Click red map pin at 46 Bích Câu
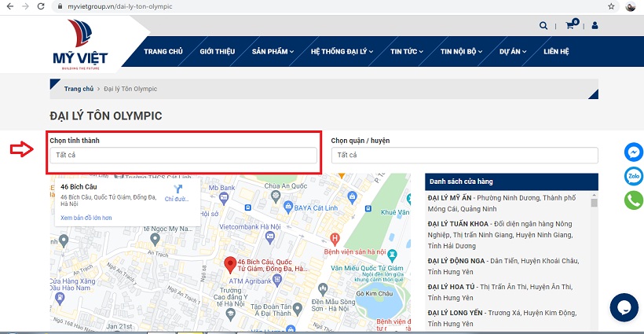This screenshot has width=644, height=334. pos(230,265)
